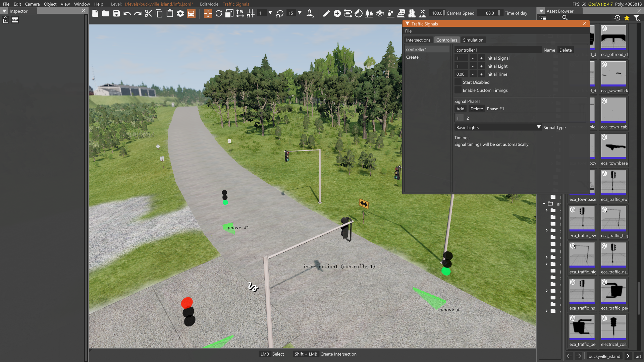This screenshot has height=362, width=644.
Task: Collapse the Traffic Signals window triangle
Action: click(x=408, y=23)
